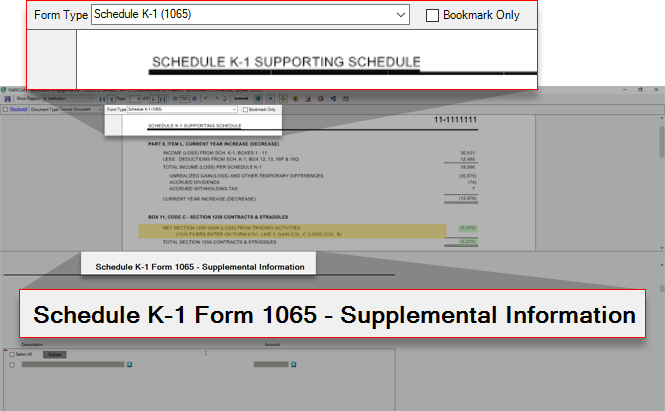Click the zoom out magnifier icon
Image resolution: width=665 pixels, height=411 pixels.
coord(175,99)
